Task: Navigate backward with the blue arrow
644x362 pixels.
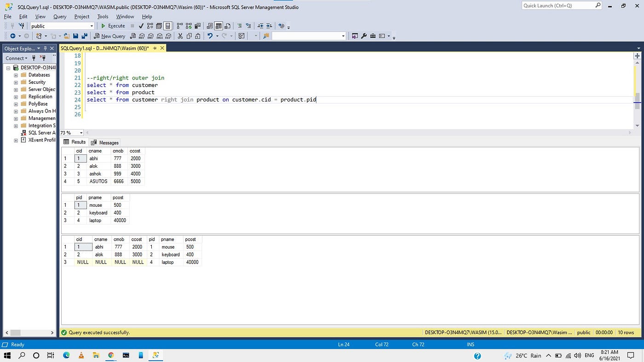Action: click(x=12, y=36)
